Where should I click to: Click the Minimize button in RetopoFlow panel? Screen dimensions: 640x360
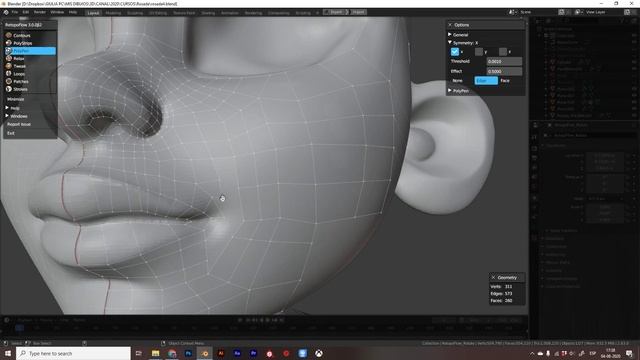point(16,99)
